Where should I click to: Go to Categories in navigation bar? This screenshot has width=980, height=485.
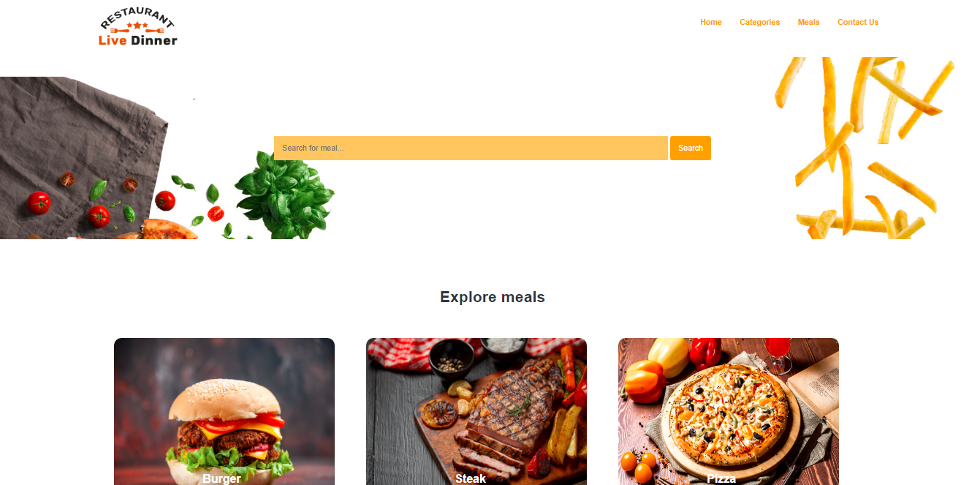click(759, 22)
